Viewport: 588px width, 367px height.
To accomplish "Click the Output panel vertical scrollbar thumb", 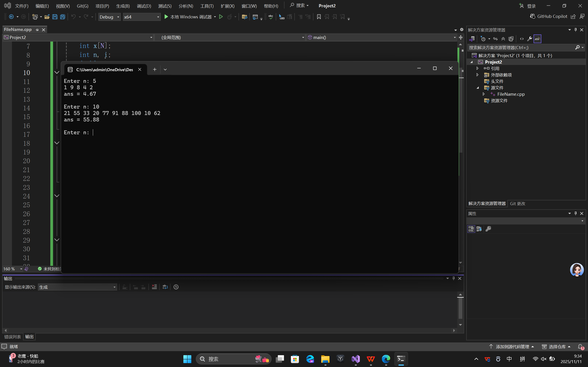I will [460, 308].
